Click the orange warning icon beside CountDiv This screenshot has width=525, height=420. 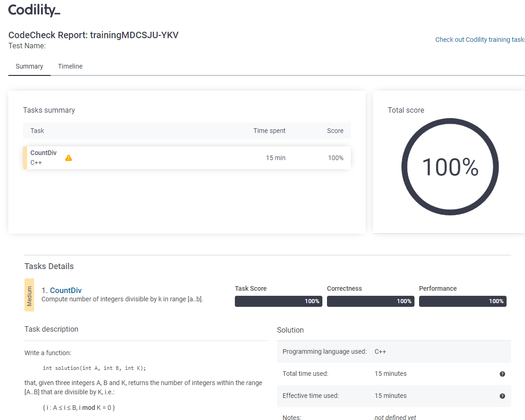(x=69, y=158)
